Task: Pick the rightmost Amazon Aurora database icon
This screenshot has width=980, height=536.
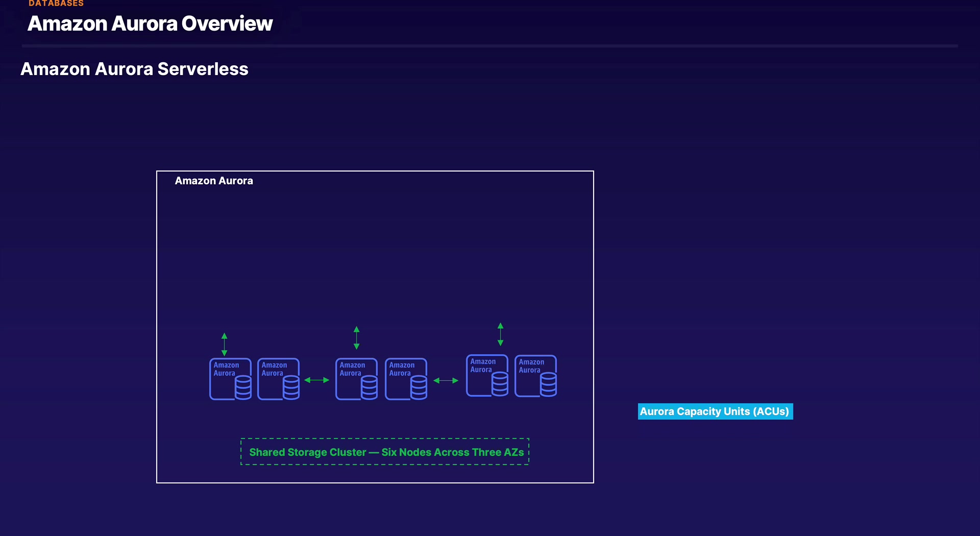Action: coord(536,376)
